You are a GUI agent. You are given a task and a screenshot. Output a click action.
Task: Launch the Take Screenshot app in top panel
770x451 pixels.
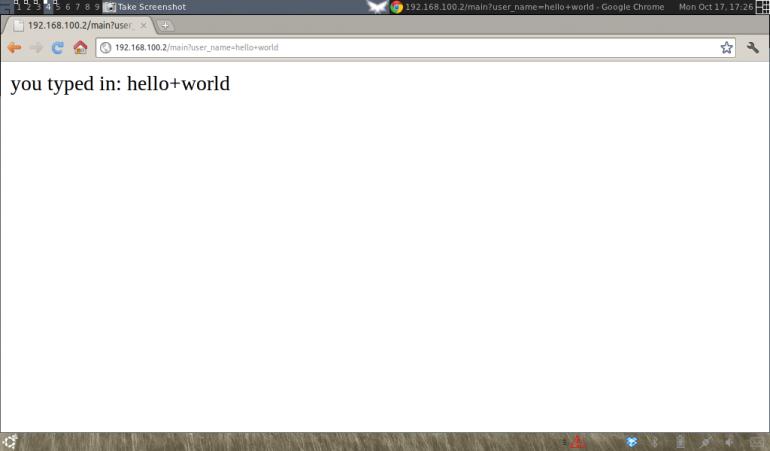point(145,7)
